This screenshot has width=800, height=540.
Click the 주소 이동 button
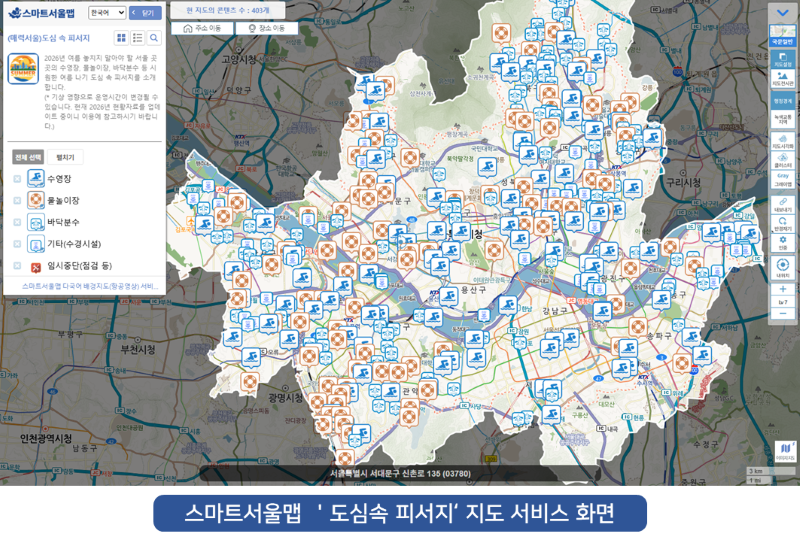click(202, 28)
